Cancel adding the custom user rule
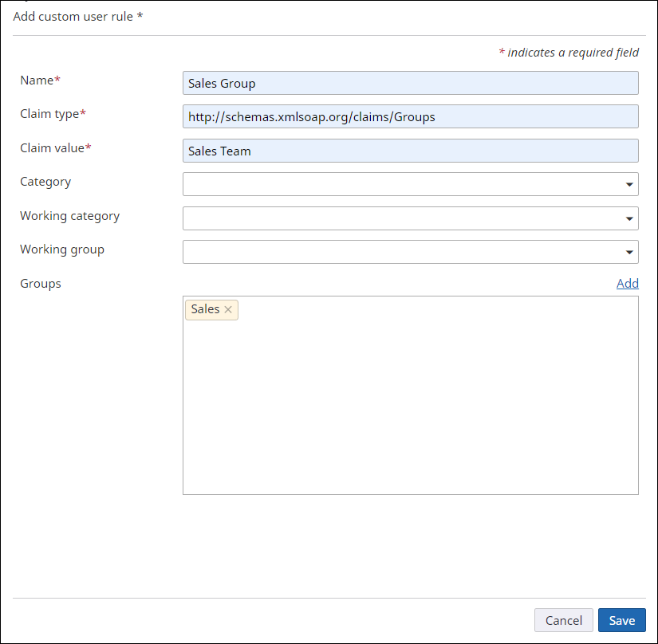 (x=564, y=620)
